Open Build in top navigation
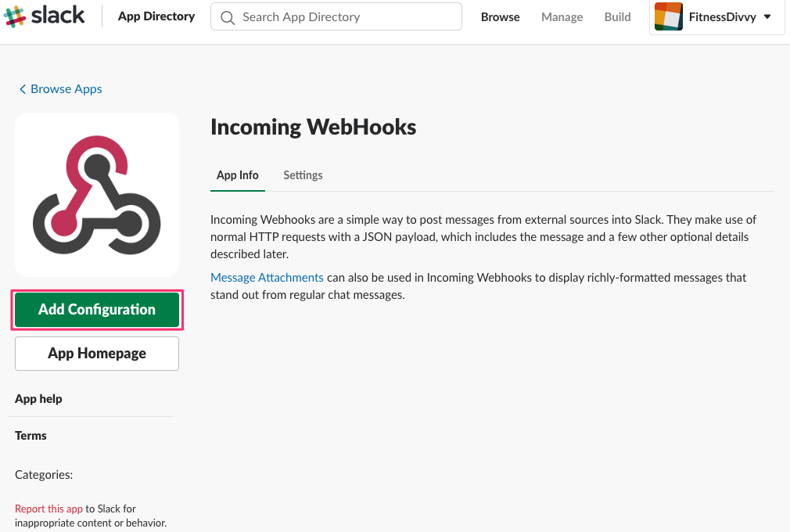This screenshot has width=790, height=532. 617,16
